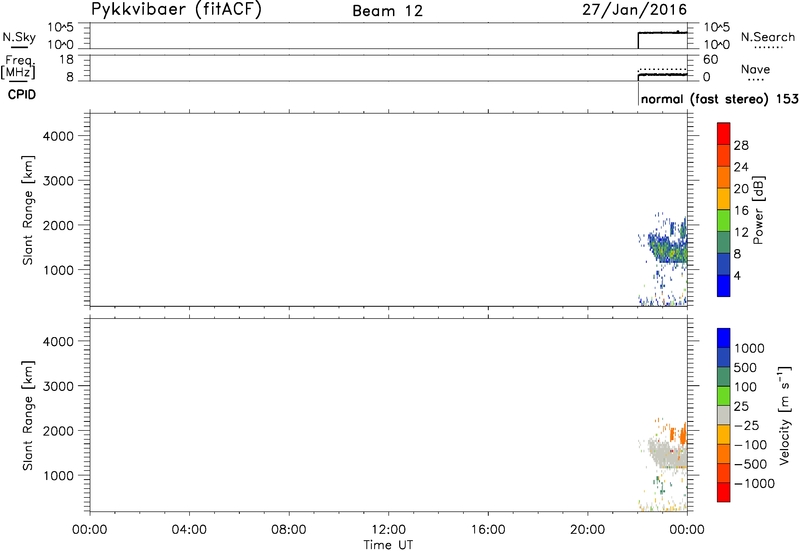Viewport: 800px width, 551px height.
Task: Click the '16:00' time axis tick label
Action: click(488, 530)
